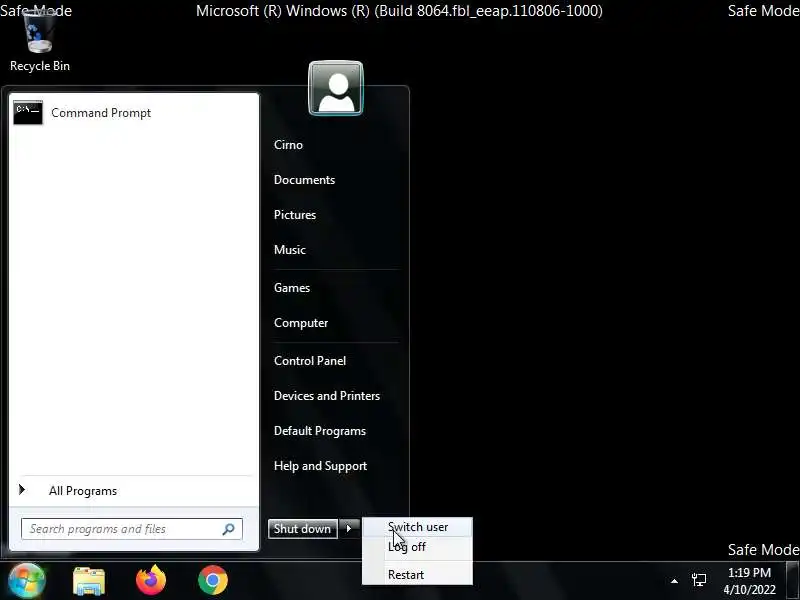Viewport: 800px width, 600px height.
Task: Open the Recycle Bin desktop icon
Action: (x=39, y=42)
